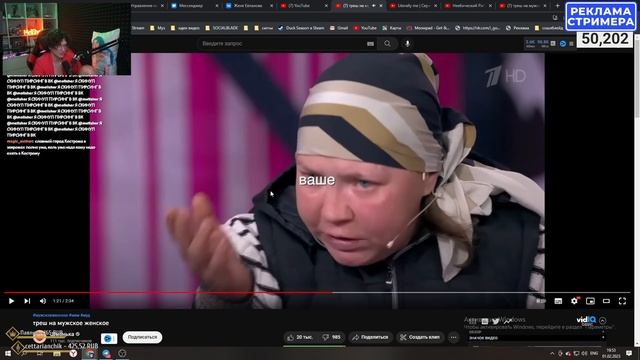Image resolution: width=640 pixels, height=360 pixels.
Task: Click the video title треш на мужское женское
Action: pos(71,323)
